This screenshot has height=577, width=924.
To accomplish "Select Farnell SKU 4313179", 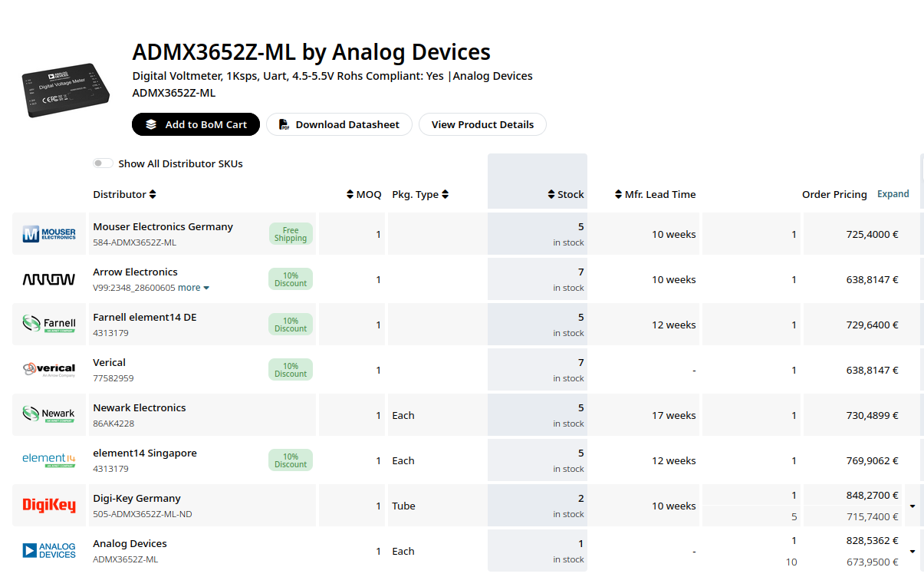I will (x=110, y=333).
